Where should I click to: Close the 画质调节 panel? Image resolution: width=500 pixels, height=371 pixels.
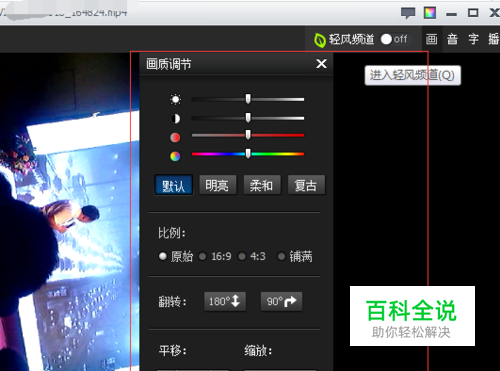321,63
